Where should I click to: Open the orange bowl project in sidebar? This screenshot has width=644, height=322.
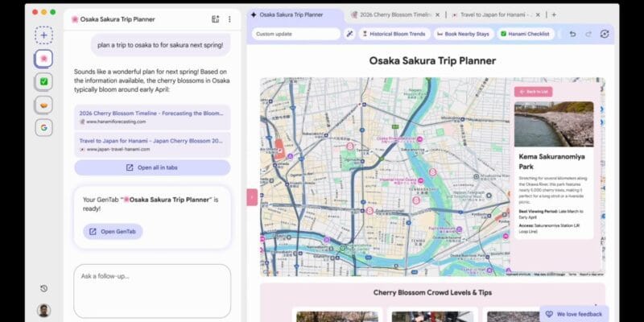pyautogui.click(x=43, y=105)
